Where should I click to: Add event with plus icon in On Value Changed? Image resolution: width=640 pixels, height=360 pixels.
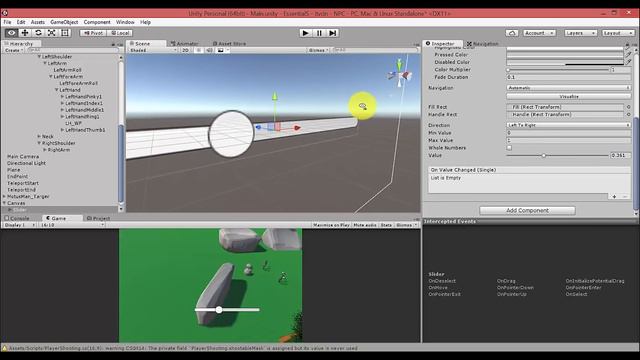point(614,197)
